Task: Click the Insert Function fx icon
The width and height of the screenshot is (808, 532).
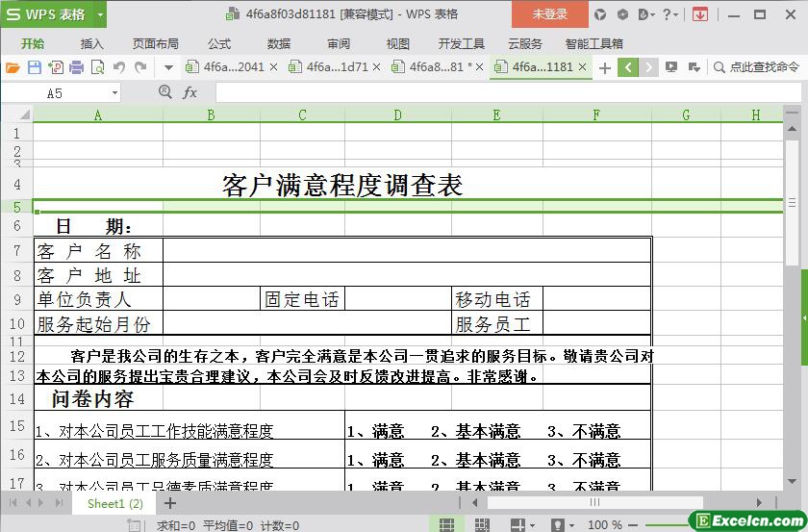Action: [x=190, y=92]
